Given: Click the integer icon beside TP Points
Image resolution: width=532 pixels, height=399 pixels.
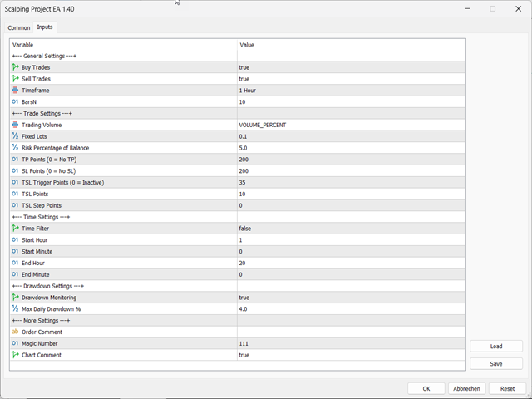Looking at the screenshot, I should pyautogui.click(x=15, y=159).
